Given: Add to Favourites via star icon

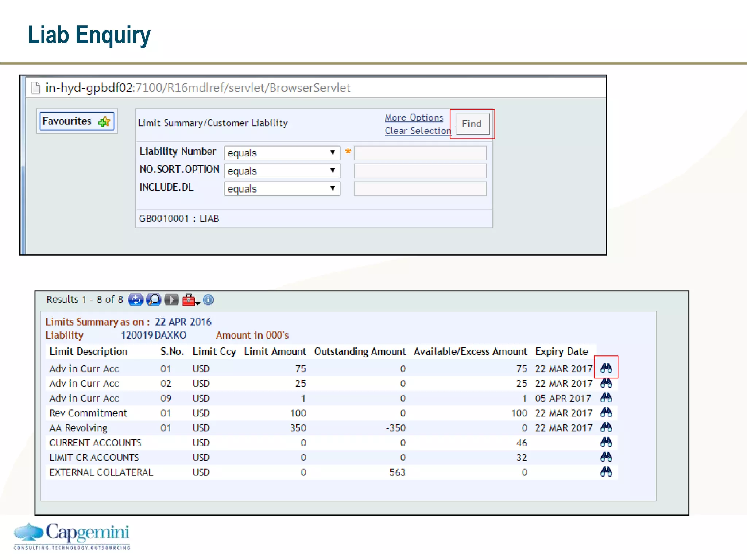Looking at the screenshot, I should coord(104,121).
